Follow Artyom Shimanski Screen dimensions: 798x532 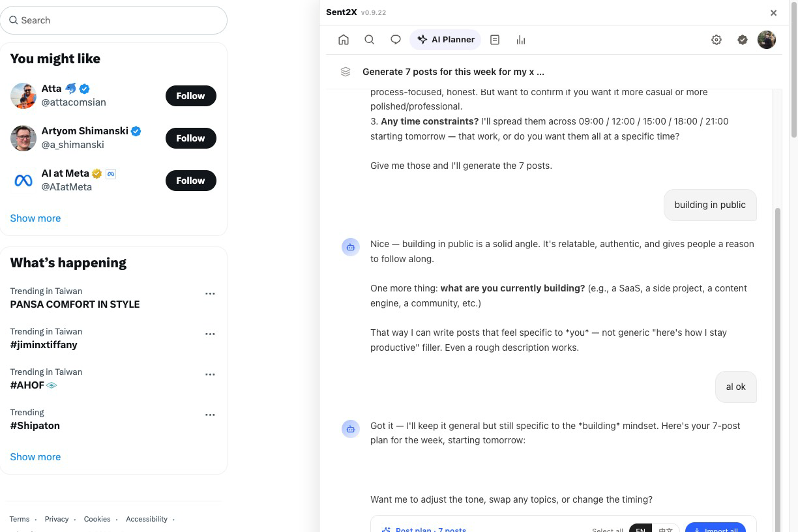pos(190,138)
